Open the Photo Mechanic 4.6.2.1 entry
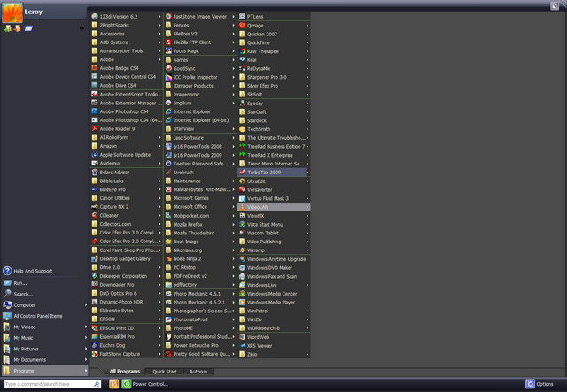Screen dimensions: 567x392 (x=200, y=302)
